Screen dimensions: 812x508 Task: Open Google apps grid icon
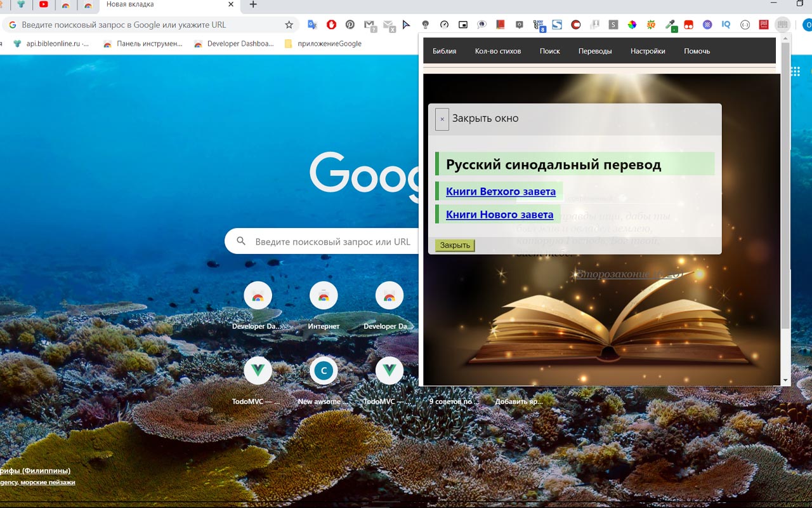[796, 72]
